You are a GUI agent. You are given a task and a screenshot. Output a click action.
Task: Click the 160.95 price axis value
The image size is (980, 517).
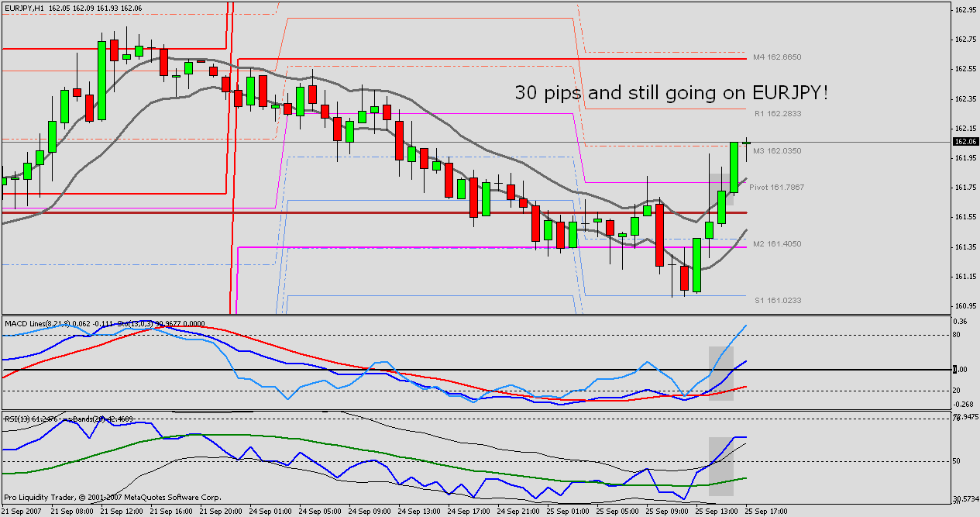(x=965, y=306)
